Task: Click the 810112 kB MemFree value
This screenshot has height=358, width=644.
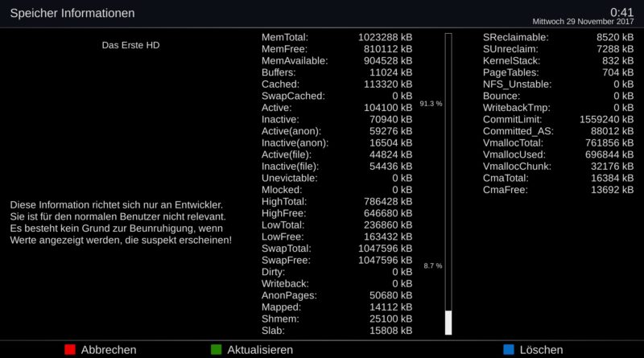Action: pyautogui.click(x=388, y=49)
